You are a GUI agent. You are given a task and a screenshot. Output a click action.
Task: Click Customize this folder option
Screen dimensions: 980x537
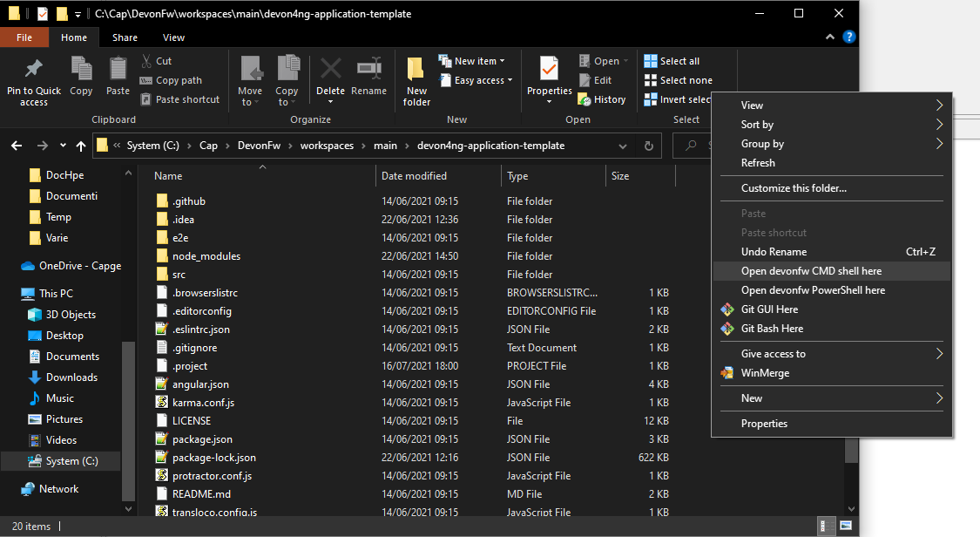pos(794,188)
